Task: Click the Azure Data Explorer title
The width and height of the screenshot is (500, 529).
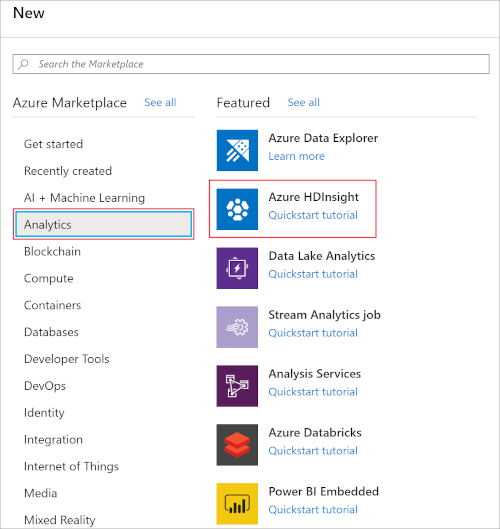Action: click(323, 138)
